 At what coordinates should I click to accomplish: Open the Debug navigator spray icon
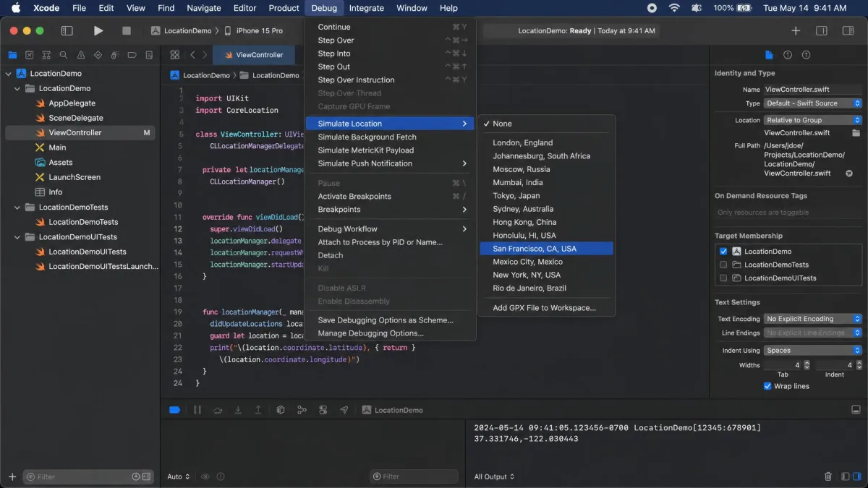click(115, 55)
